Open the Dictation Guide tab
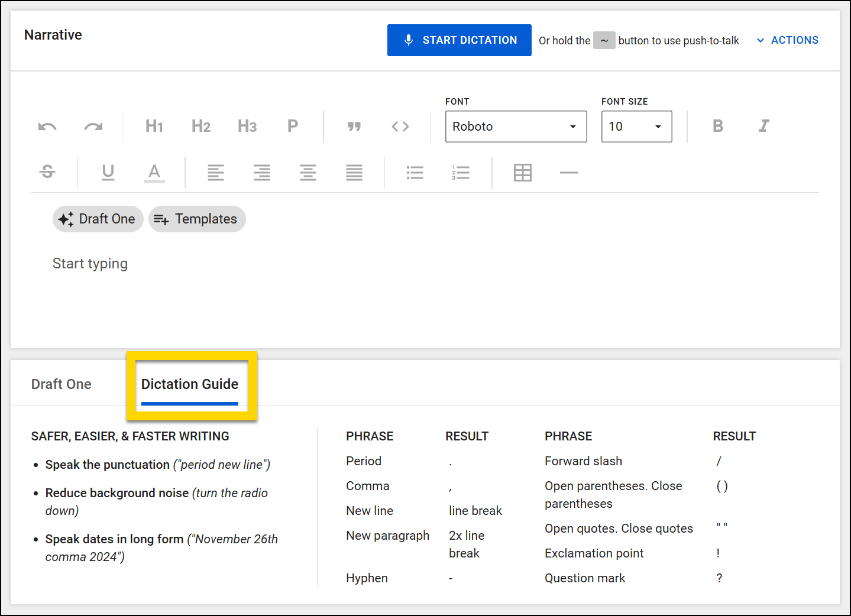 click(189, 384)
